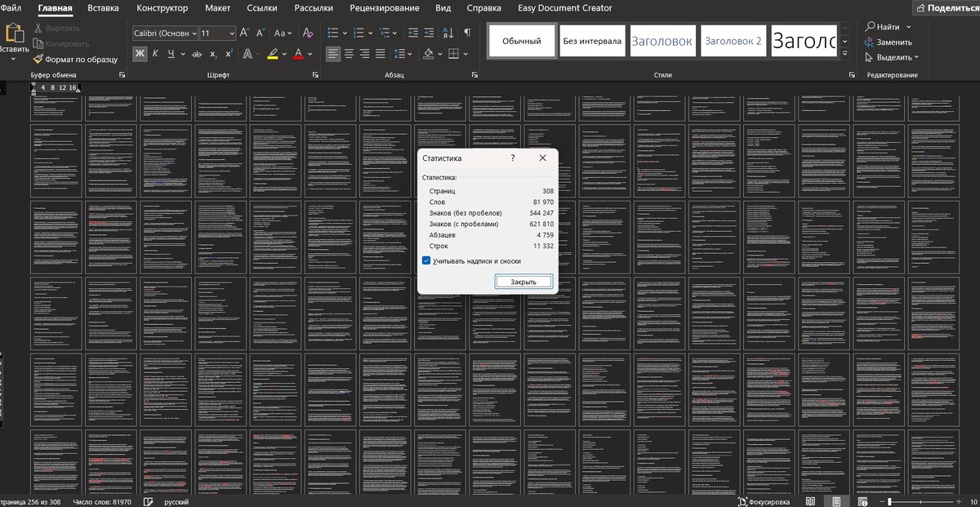This screenshot has height=507, width=980.
Task: Open the Рецензирование ribbon tab
Action: coord(384,8)
